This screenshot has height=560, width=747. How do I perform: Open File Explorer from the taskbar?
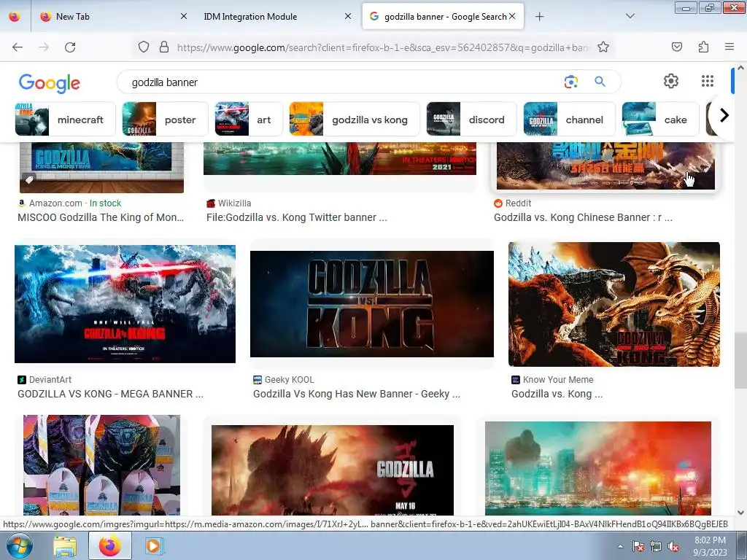[x=65, y=546]
